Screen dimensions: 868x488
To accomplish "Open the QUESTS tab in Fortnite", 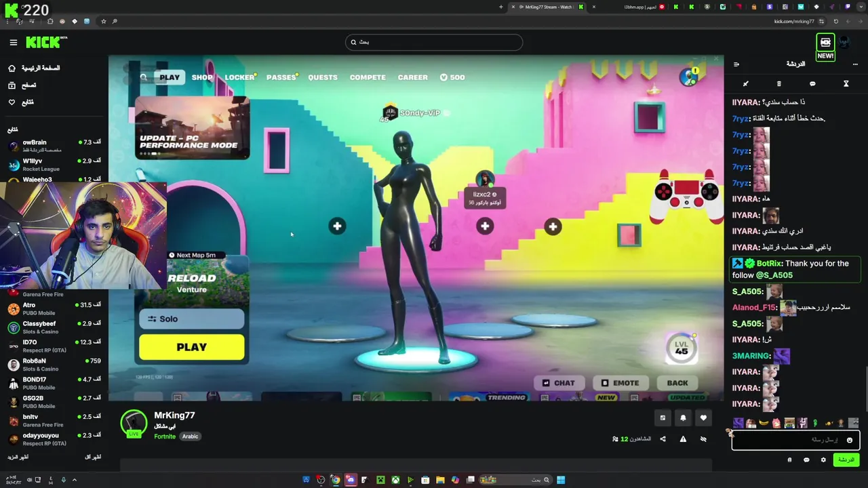I will 323,77.
